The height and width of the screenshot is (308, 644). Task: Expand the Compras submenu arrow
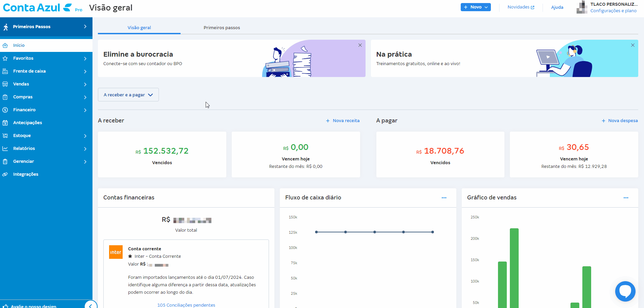85,97
